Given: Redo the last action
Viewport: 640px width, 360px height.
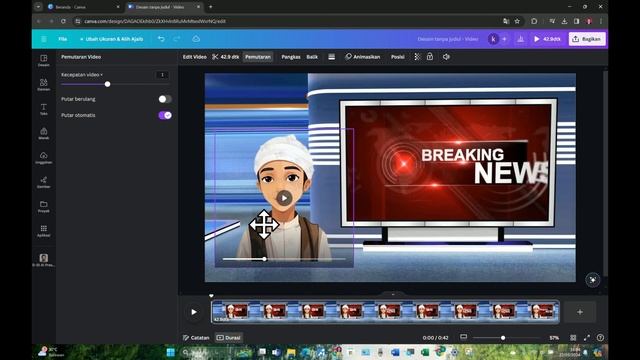Looking at the screenshot, I should [177, 39].
